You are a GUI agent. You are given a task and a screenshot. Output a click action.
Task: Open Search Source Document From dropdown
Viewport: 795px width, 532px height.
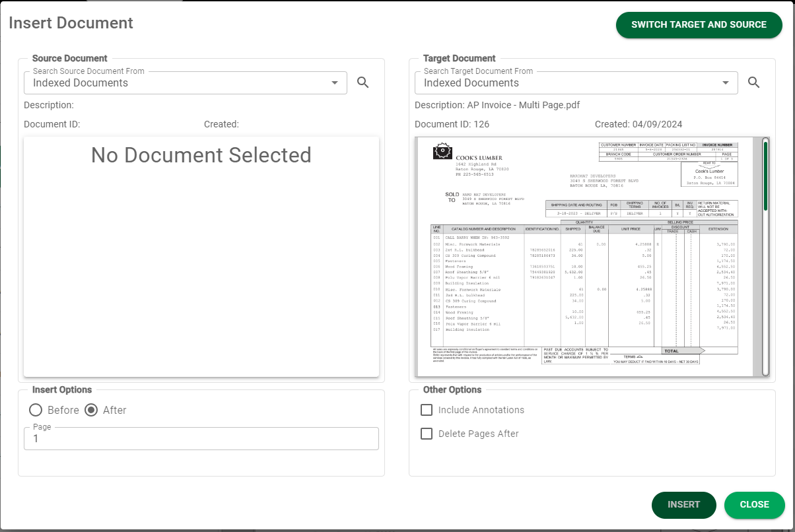click(186, 83)
